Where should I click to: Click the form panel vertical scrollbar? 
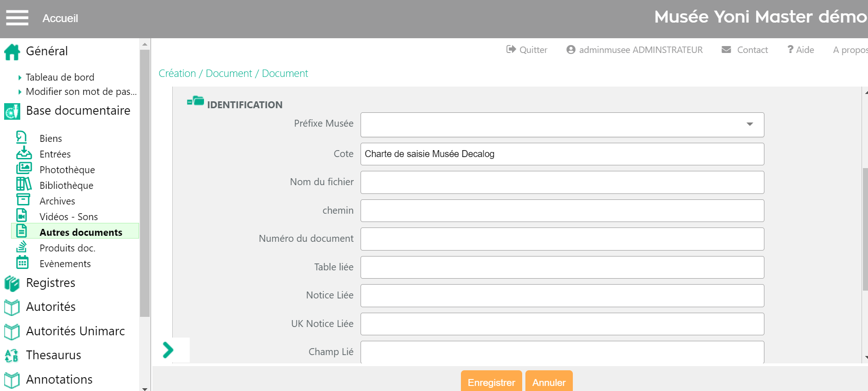[x=865, y=229]
